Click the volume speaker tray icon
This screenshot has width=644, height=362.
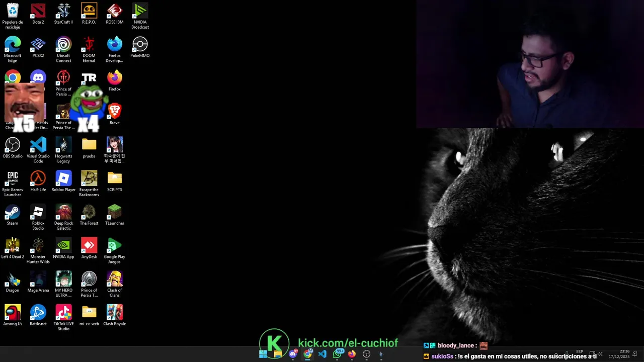(x=600, y=354)
